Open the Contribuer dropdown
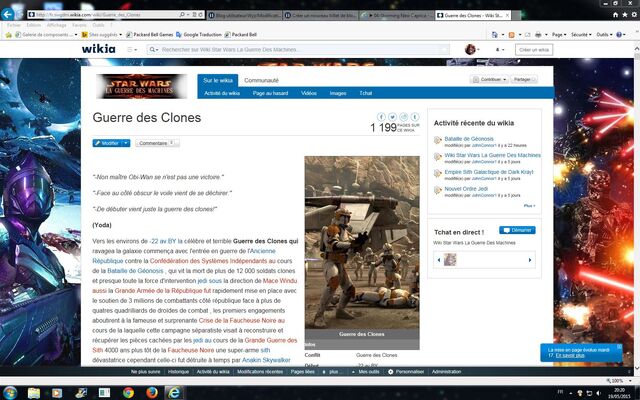Screen dimensions: 640x400 click(x=489, y=80)
